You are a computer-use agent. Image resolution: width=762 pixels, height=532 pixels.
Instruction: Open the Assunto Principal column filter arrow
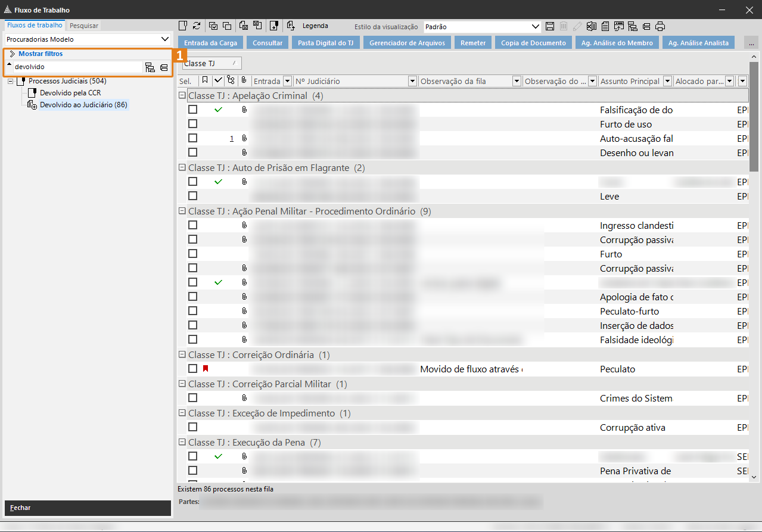667,81
